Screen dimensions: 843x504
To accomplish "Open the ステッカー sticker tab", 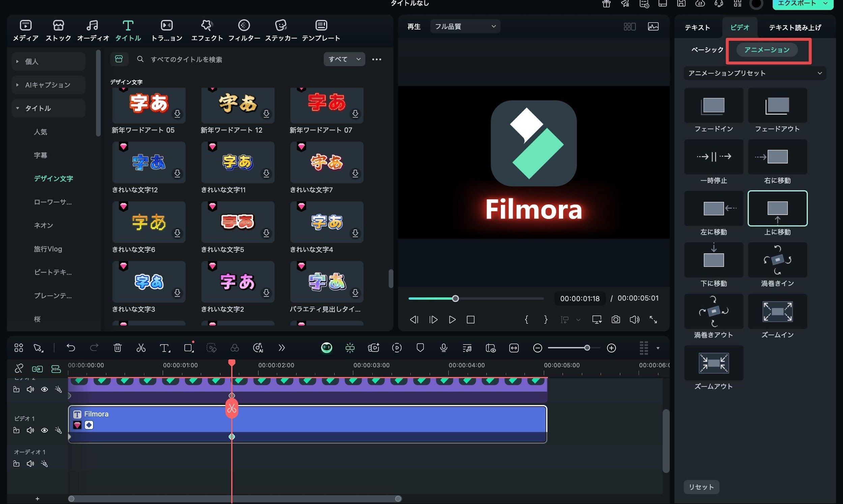I will click(281, 31).
